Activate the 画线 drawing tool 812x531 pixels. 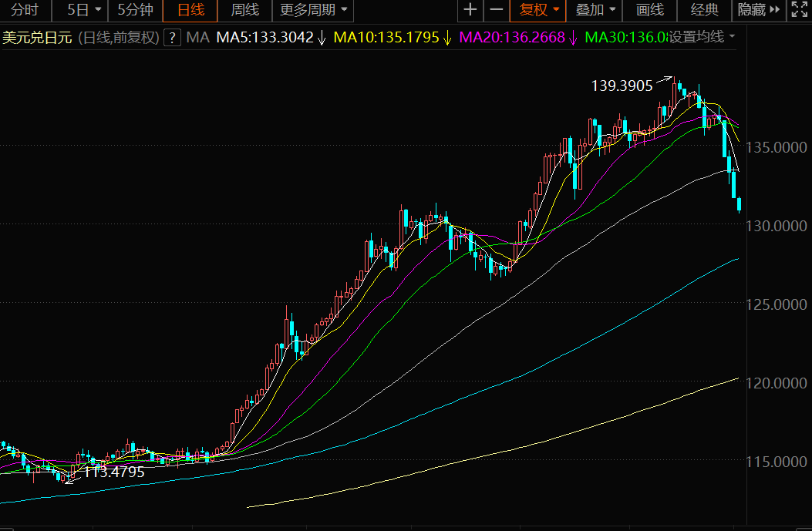(649, 10)
